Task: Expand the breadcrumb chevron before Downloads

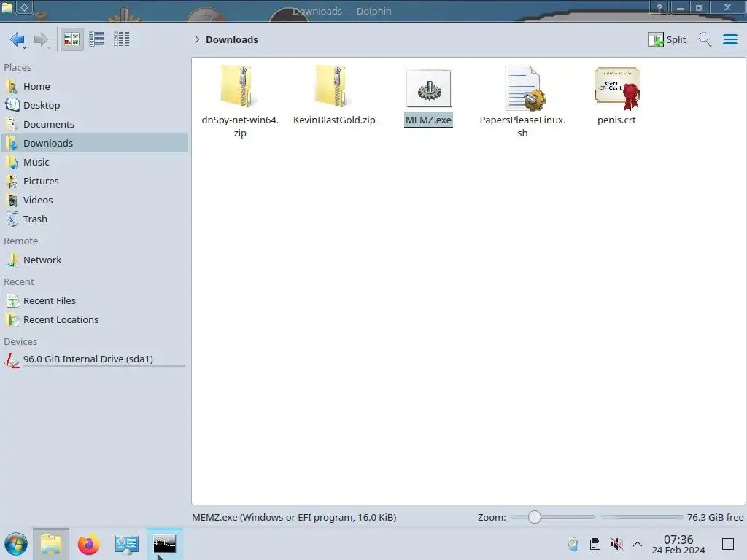Action: pyautogui.click(x=197, y=39)
